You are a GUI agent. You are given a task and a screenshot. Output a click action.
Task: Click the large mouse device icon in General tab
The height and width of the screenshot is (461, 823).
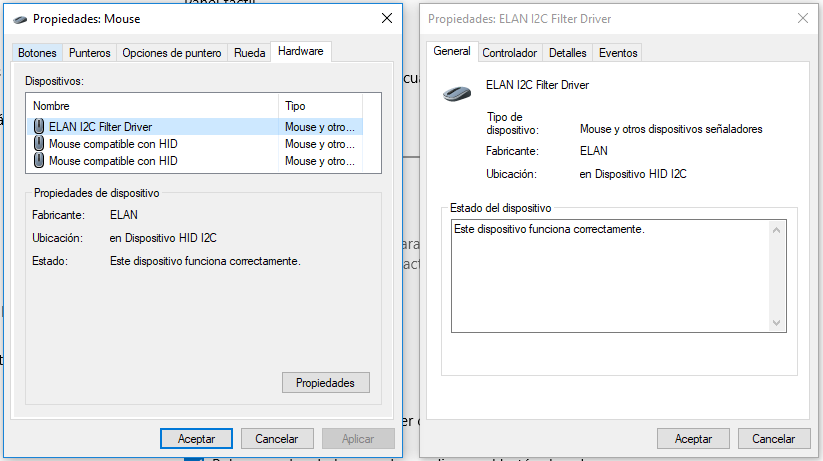(457, 93)
